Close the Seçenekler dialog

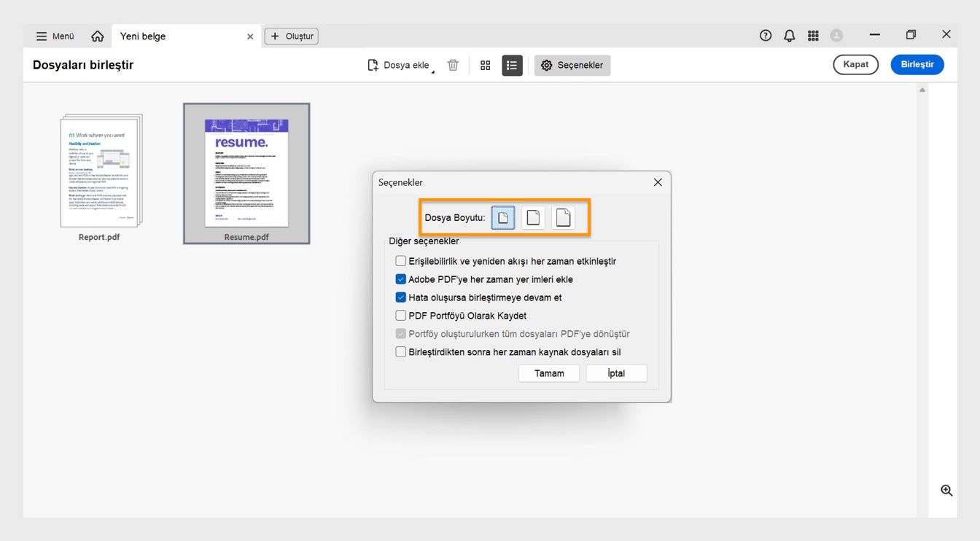(x=658, y=182)
